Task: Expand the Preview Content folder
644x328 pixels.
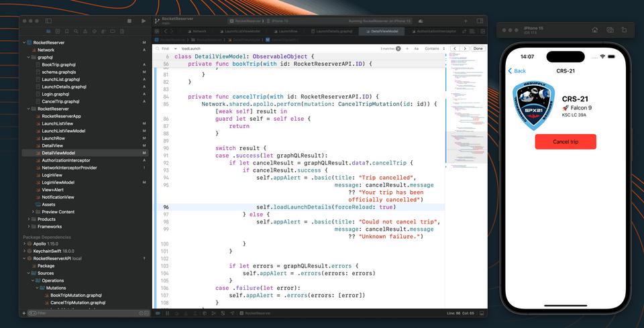Action: pos(34,212)
